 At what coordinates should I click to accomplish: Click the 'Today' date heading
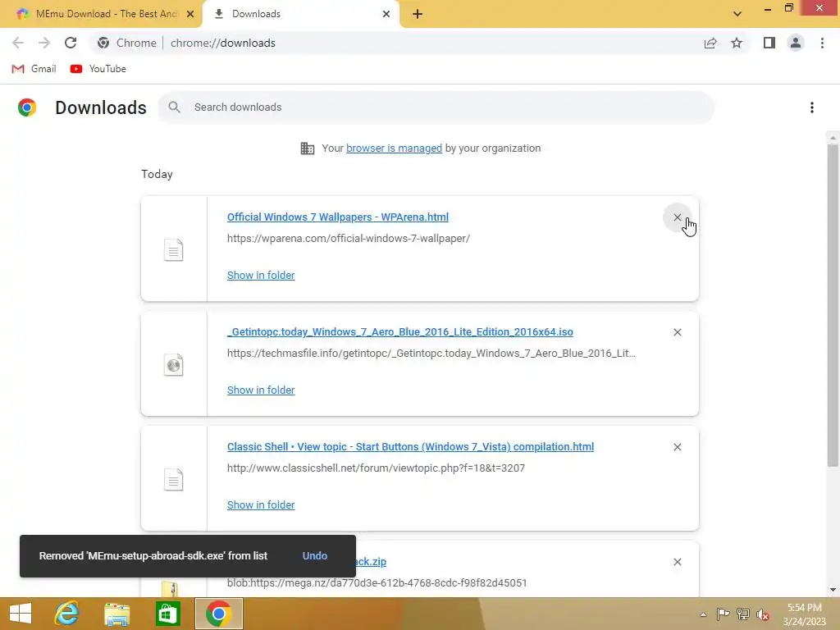pyautogui.click(x=157, y=174)
